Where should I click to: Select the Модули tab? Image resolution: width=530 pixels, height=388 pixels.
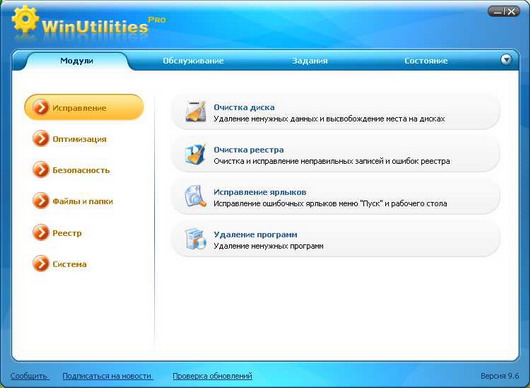pos(77,61)
